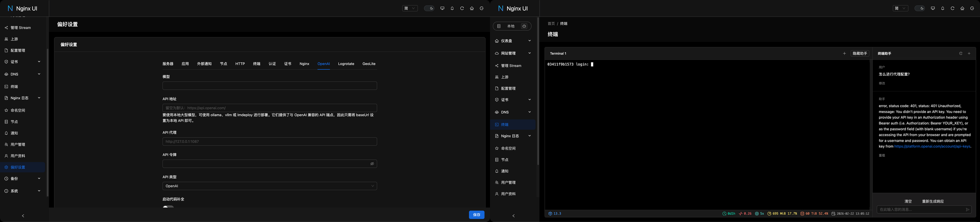980x222 pixels.
Task: Open 偏好设置 in preferences sidebar
Action: (x=23, y=167)
